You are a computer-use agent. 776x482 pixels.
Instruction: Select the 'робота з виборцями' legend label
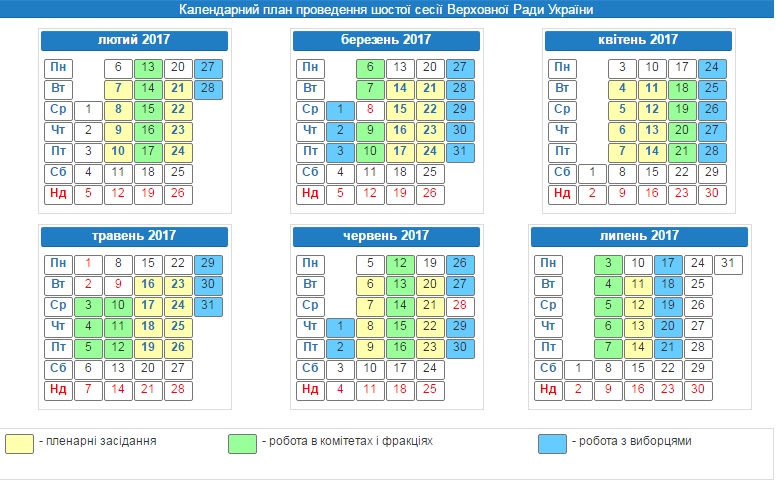[x=635, y=441]
